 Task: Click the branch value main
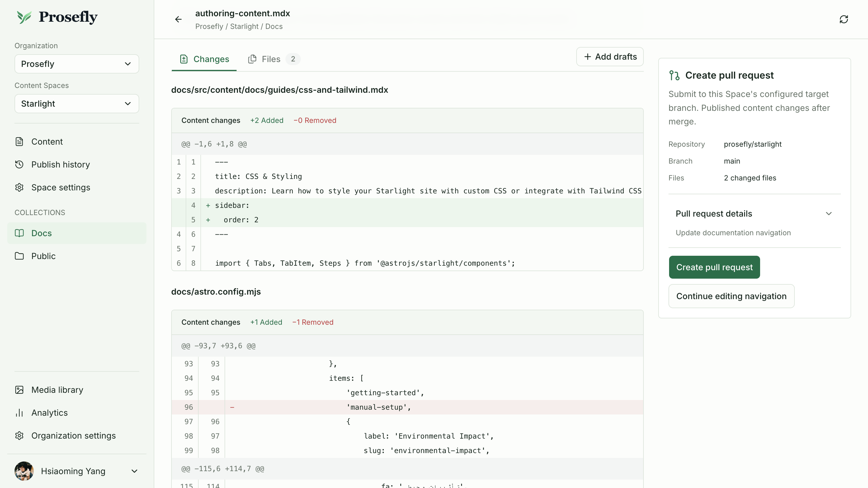pos(732,161)
